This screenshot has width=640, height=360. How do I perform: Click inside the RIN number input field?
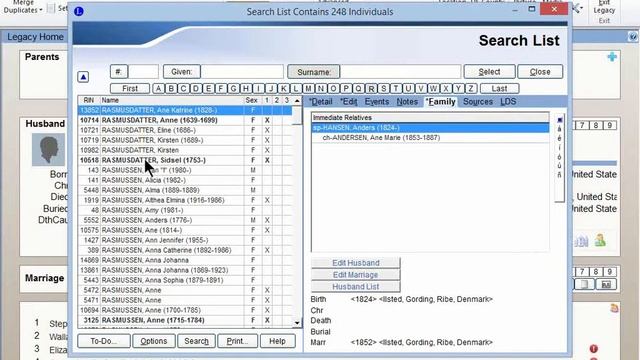tap(143, 72)
